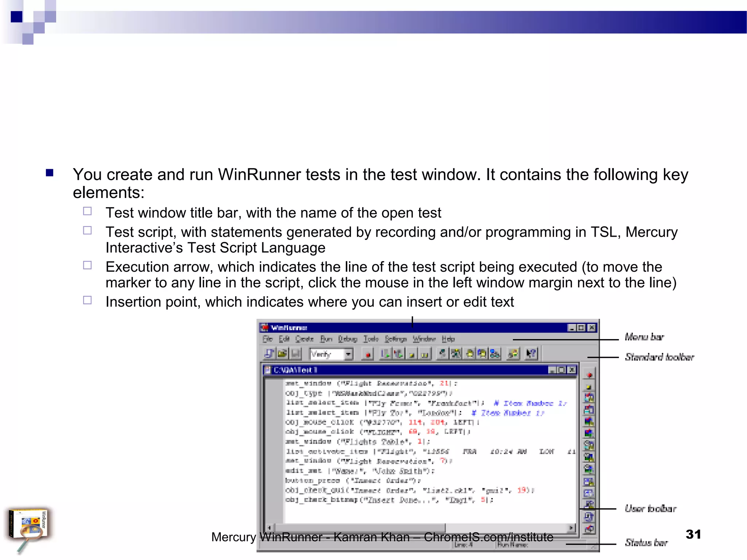Maximize the C:\QA\Test1 test window
This screenshot has height=560, width=747.
tap(562, 370)
